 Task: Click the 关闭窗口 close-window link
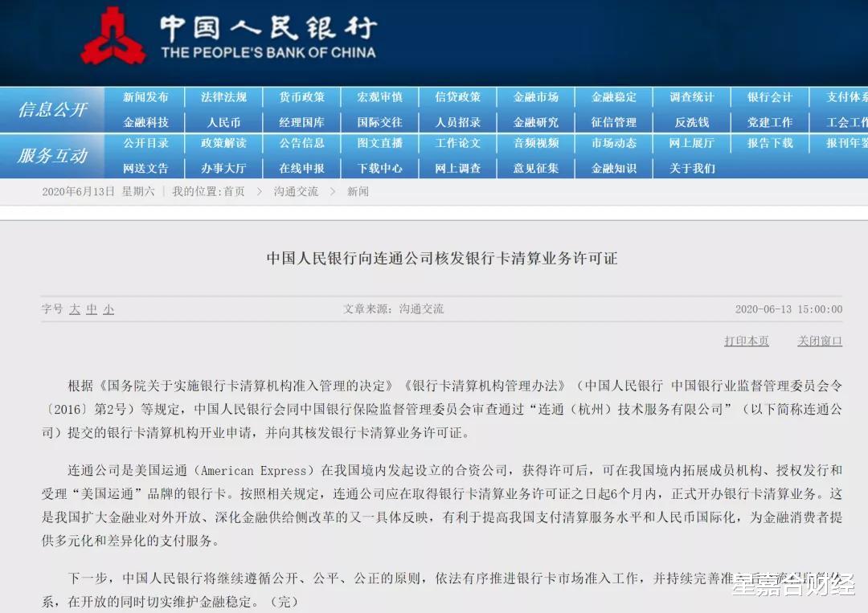[819, 341]
